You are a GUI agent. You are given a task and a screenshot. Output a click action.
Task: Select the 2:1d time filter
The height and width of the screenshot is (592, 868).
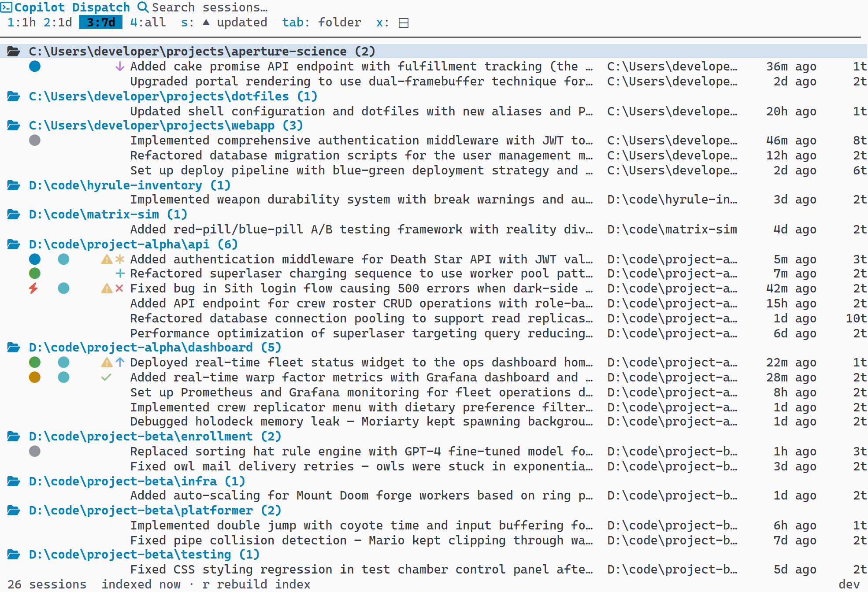(x=58, y=22)
